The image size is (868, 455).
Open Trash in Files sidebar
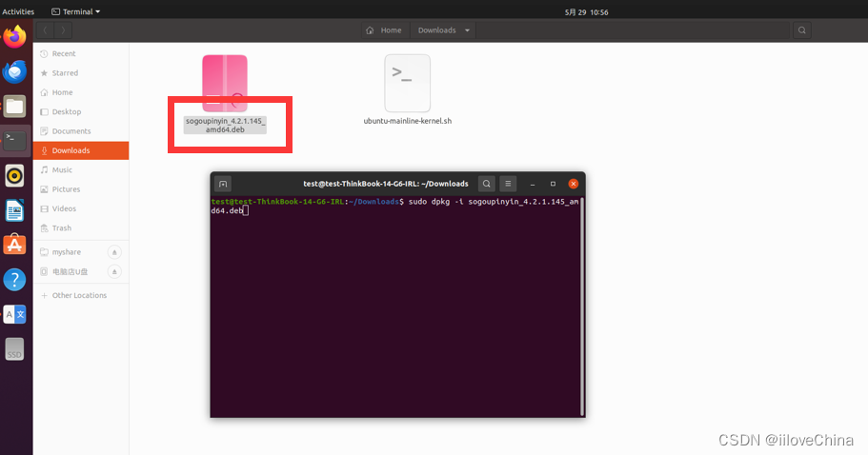(81, 227)
